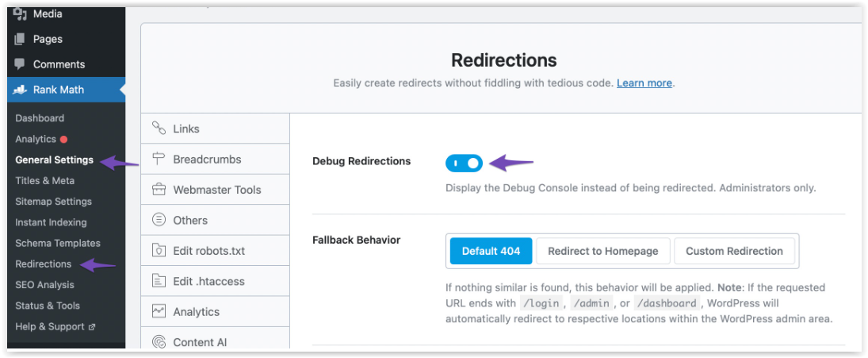Switch to the Webmaster Tools tab
The height and width of the screenshot is (358, 868).
[216, 190]
